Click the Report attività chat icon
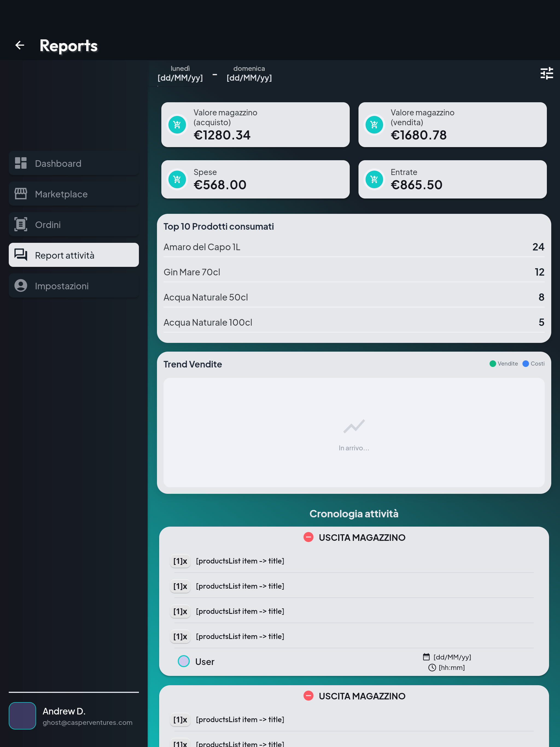The height and width of the screenshot is (747, 560). 21,255
